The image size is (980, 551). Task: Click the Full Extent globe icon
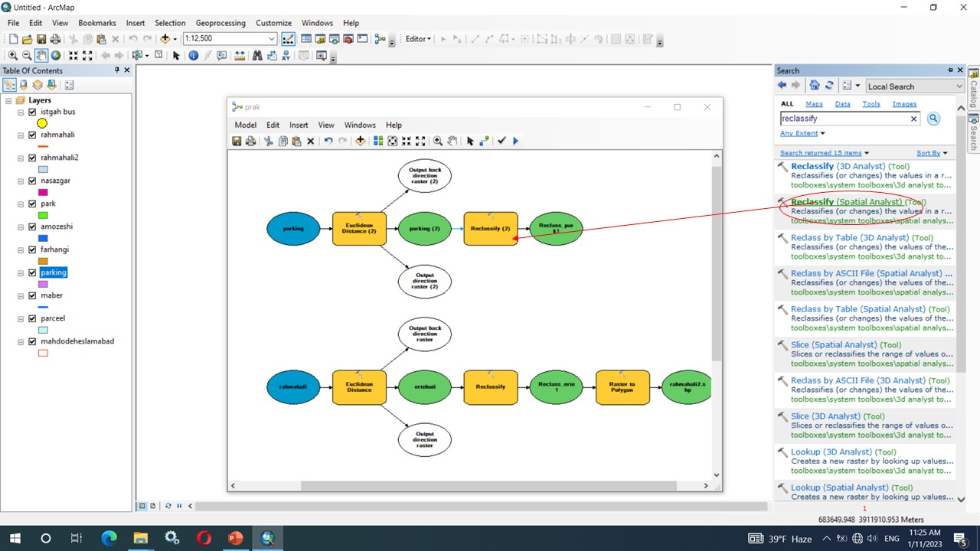click(56, 55)
